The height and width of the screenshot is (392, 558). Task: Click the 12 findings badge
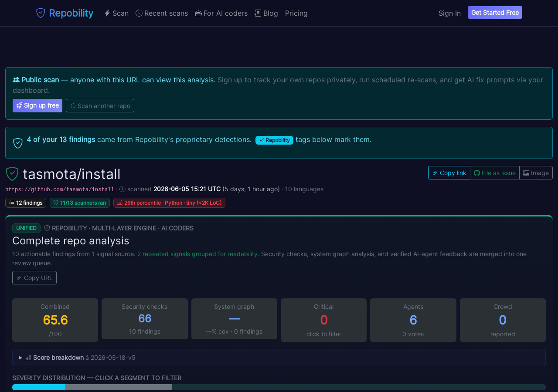coord(26,203)
